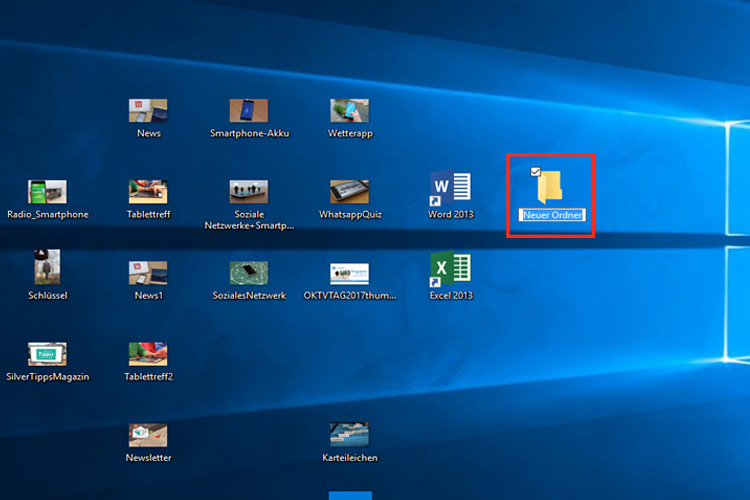Click the Smartphone-Akku label text

(249, 133)
